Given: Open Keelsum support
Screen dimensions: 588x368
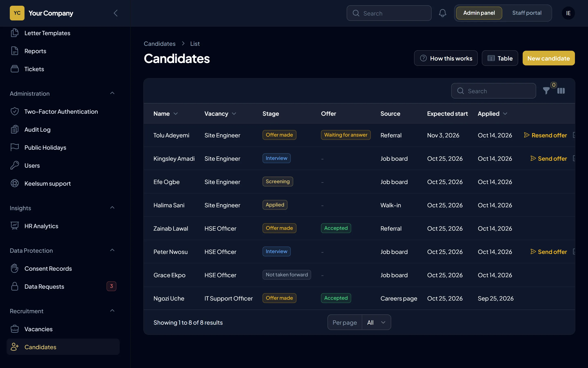Looking at the screenshot, I should pyautogui.click(x=63, y=184).
